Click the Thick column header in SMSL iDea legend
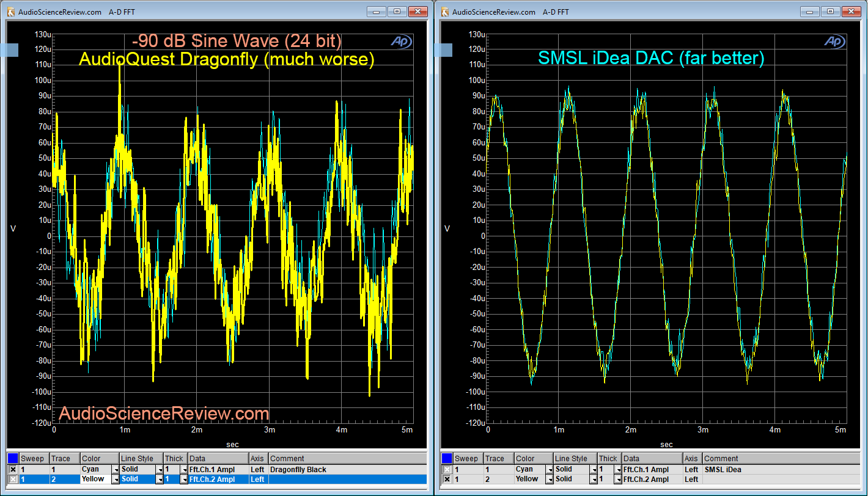The image size is (868, 496). tap(609, 459)
